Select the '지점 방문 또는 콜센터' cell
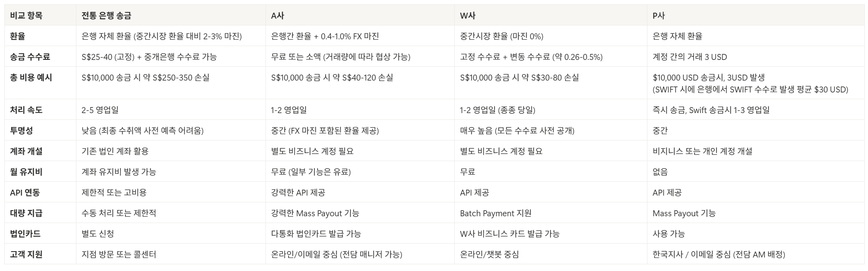The image size is (868, 271). tap(119, 254)
